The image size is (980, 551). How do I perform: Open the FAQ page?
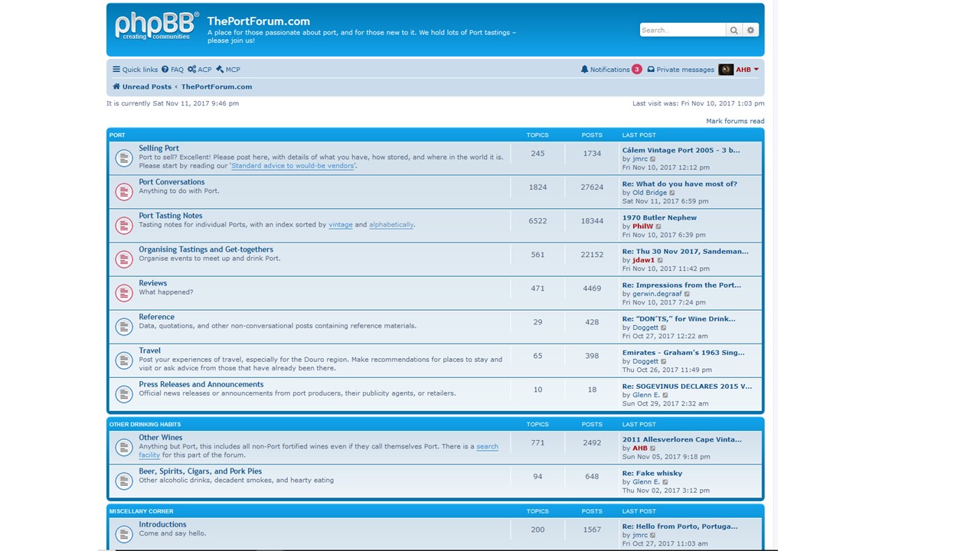tap(172, 70)
